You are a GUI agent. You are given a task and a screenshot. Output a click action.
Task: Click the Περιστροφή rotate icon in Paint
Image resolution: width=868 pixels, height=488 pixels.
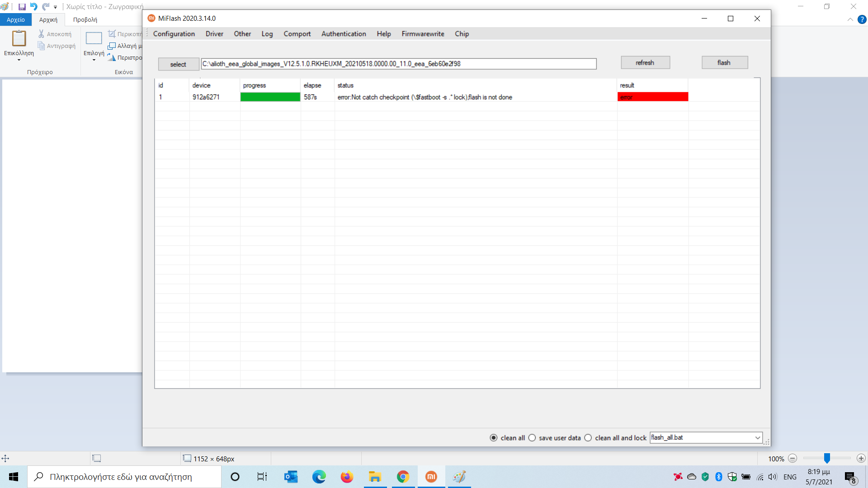pos(112,57)
